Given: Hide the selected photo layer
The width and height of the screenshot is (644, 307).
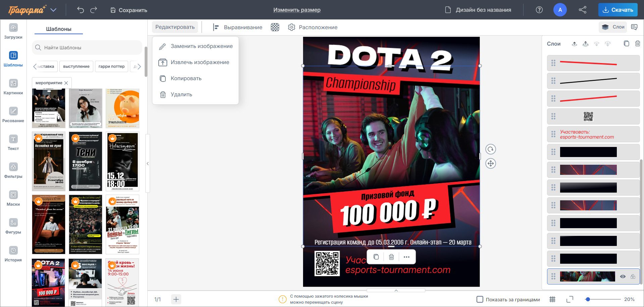Looking at the screenshot, I should (623, 276).
